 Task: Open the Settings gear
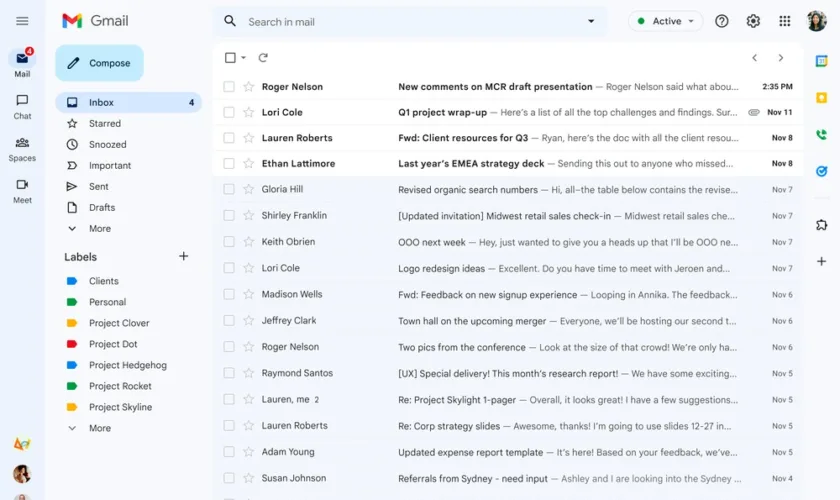[753, 21]
